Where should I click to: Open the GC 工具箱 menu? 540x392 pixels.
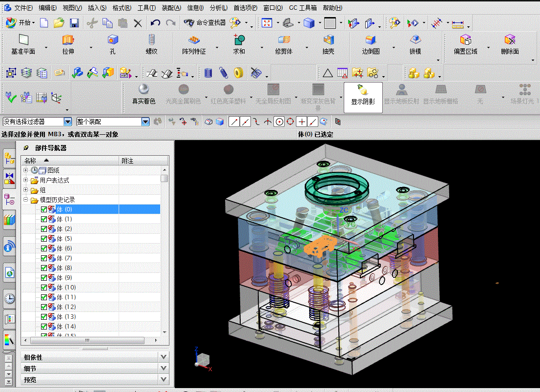click(x=303, y=8)
